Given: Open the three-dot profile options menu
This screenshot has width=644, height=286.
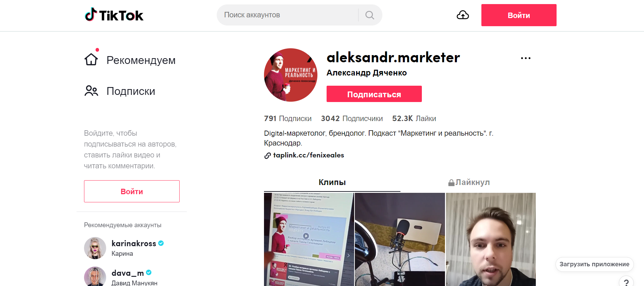Looking at the screenshot, I should (526, 58).
